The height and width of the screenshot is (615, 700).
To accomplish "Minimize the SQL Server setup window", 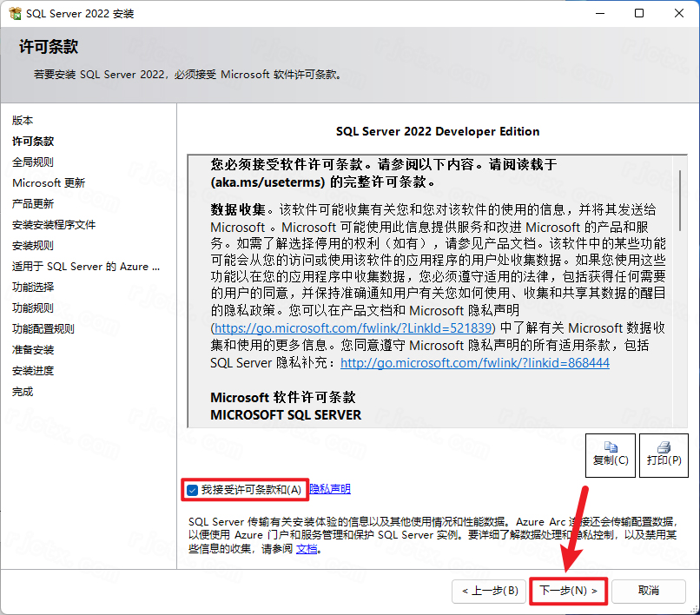I will click(600, 13).
